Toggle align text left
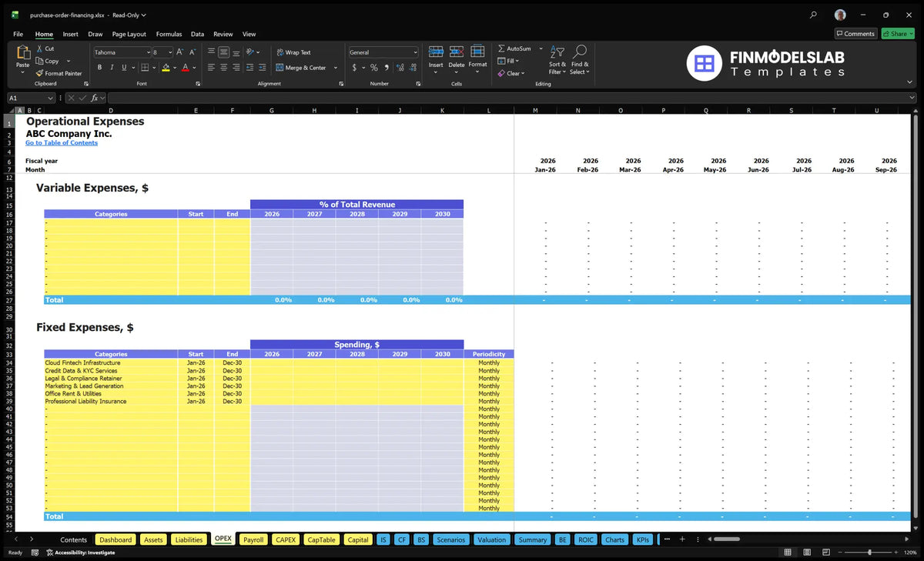This screenshot has width=924, height=561. tap(211, 68)
